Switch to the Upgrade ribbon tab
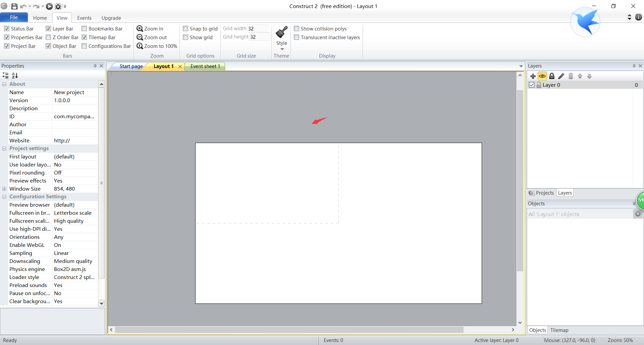The image size is (644, 345). pos(111,18)
